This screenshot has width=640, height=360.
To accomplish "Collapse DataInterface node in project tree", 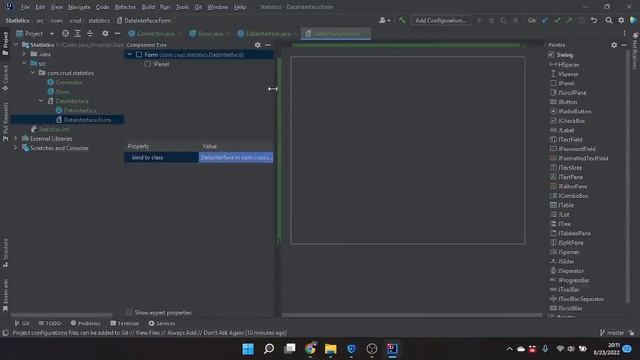I will coord(41,101).
